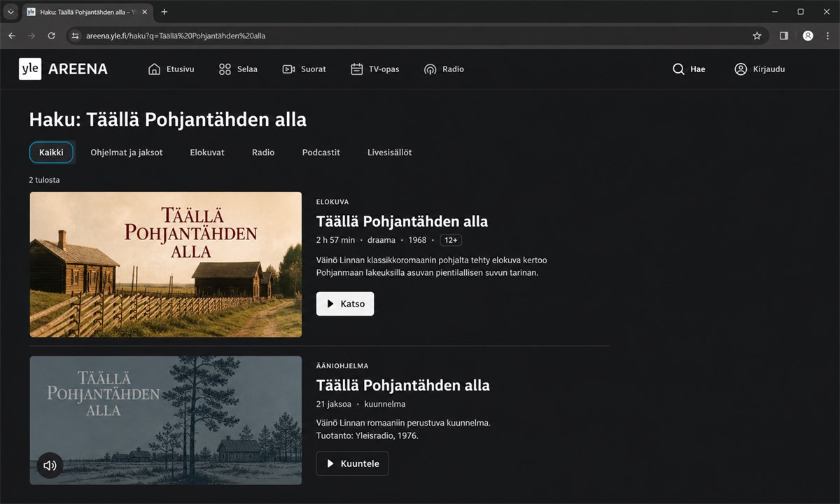Click the browser back arrow

[11, 36]
